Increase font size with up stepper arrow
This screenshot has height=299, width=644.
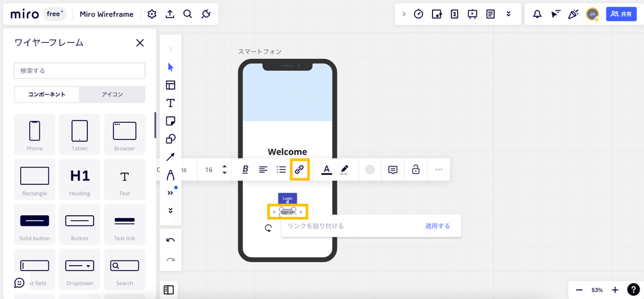pyautogui.click(x=224, y=166)
